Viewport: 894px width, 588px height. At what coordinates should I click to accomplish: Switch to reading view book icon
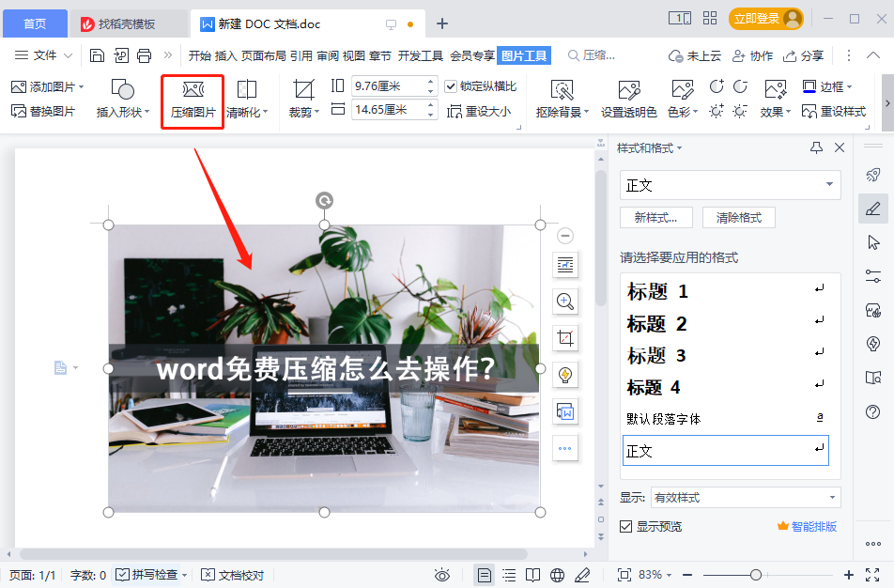coord(533,575)
